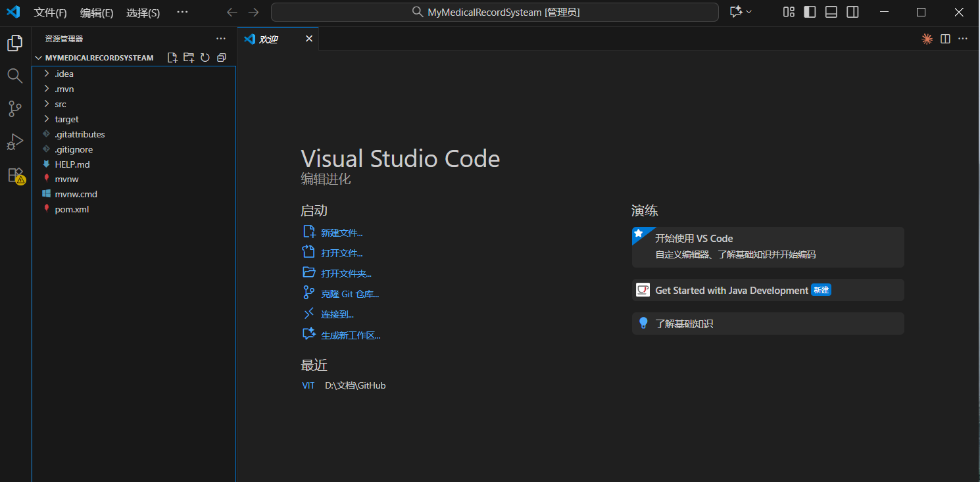980x482 pixels.
Task: Toggle the primary side bar visibility
Action: point(810,12)
